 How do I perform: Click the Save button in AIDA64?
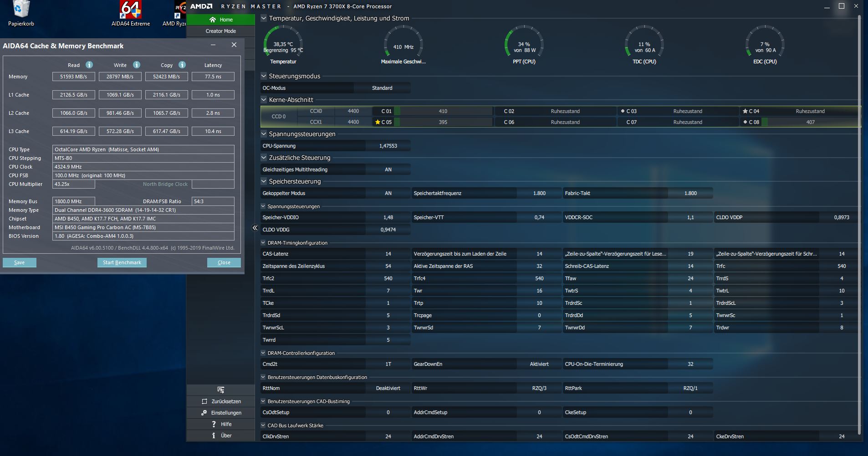click(20, 262)
